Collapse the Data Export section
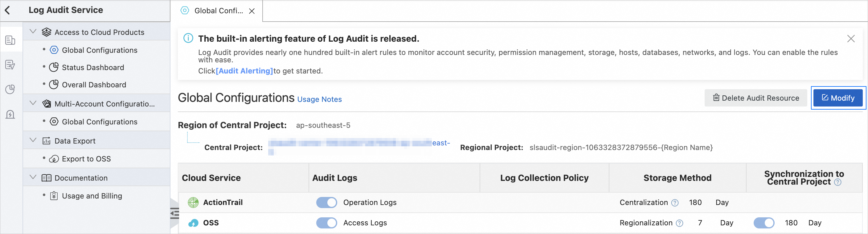 pyautogui.click(x=33, y=140)
